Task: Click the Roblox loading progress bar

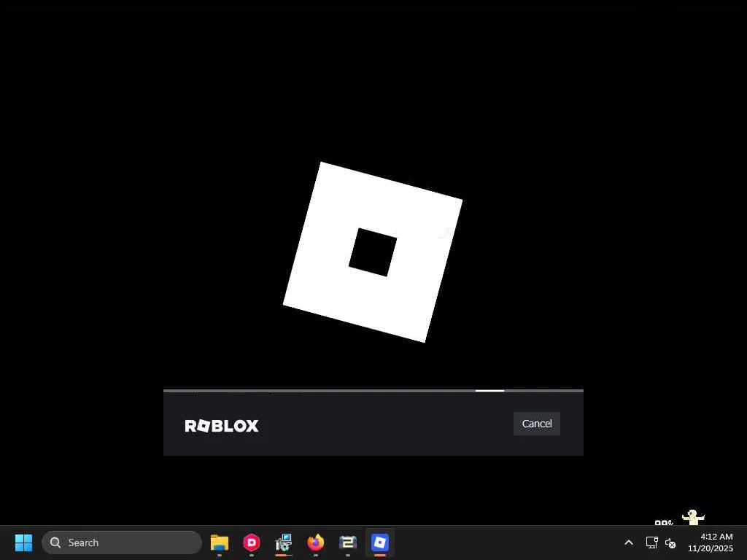Action: [x=373, y=391]
